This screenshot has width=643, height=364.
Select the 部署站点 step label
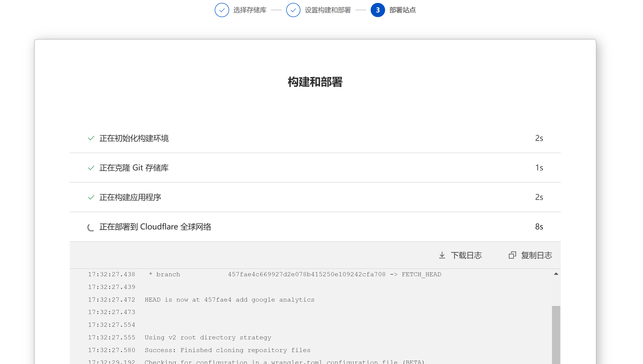click(x=402, y=10)
